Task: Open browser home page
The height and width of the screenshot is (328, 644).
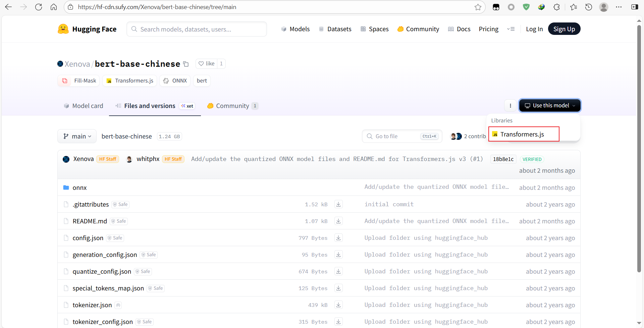Action: [54, 7]
